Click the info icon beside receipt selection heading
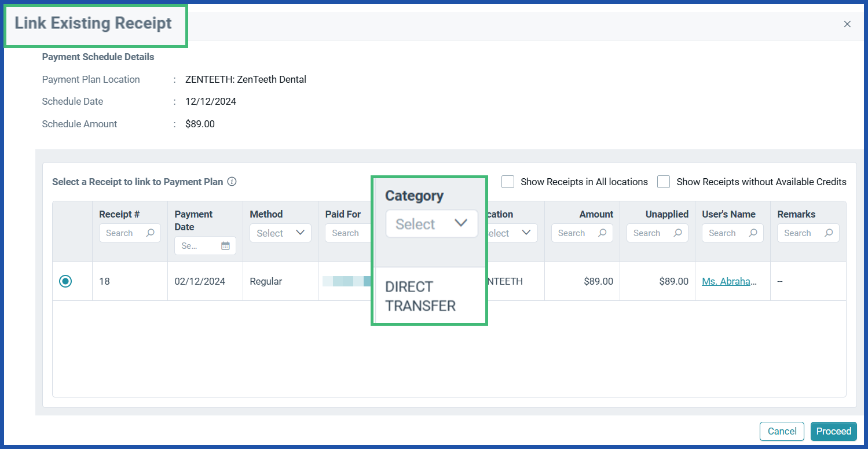Image resolution: width=868 pixels, height=449 pixels. (232, 182)
